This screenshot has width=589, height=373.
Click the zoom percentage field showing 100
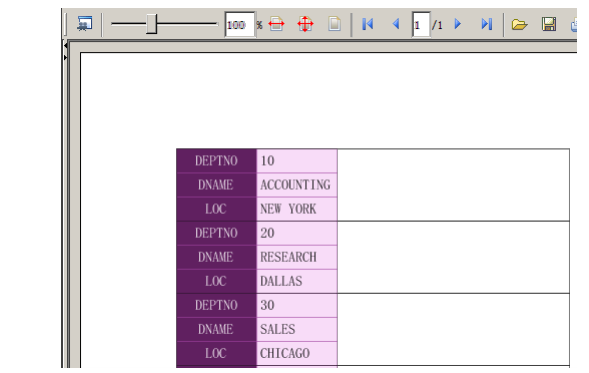(x=240, y=25)
